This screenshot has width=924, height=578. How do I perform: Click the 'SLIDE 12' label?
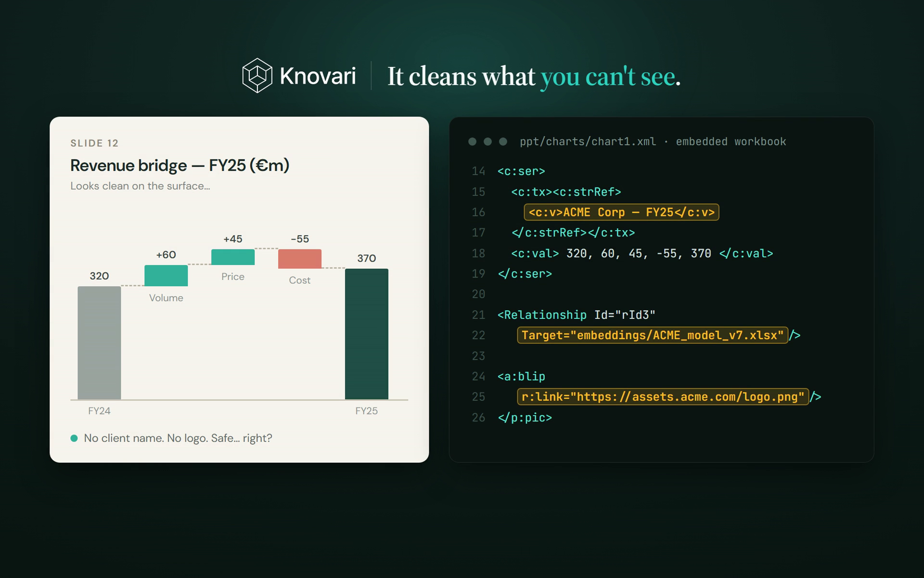point(94,143)
